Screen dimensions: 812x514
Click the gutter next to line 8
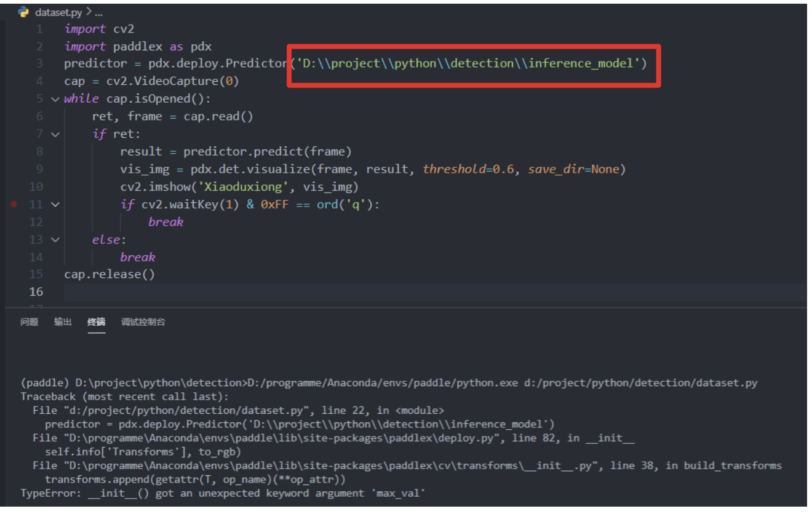14,151
